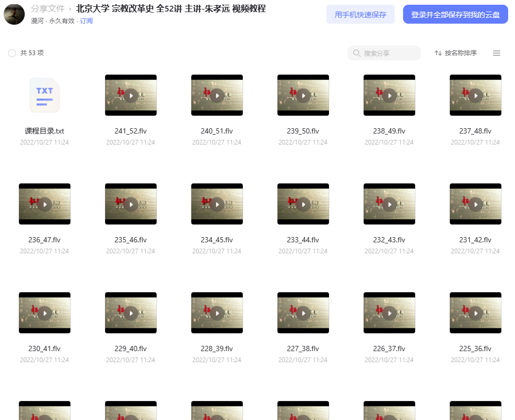Image resolution: width=515 pixels, height=420 pixels.
Task: Play the 238_49.flv video
Action: tap(389, 95)
